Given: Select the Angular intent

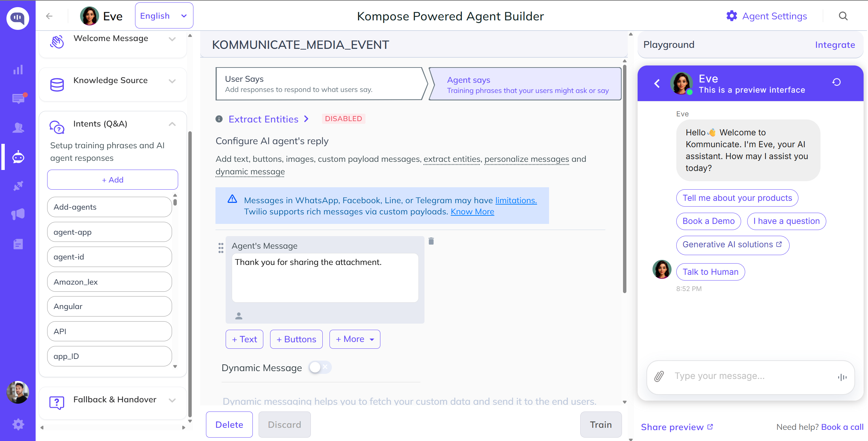Looking at the screenshot, I should pos(110,306).
